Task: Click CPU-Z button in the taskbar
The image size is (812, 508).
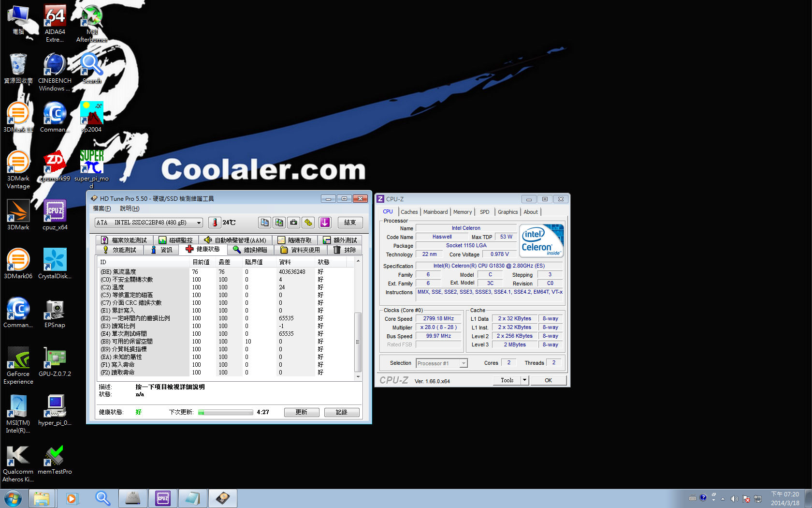Action: click(163, 498)
